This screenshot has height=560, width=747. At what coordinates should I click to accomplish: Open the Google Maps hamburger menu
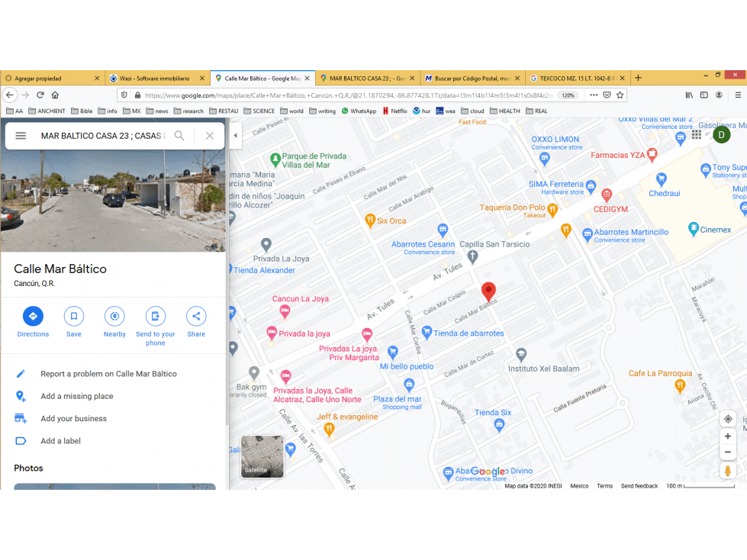pos(21,136)
